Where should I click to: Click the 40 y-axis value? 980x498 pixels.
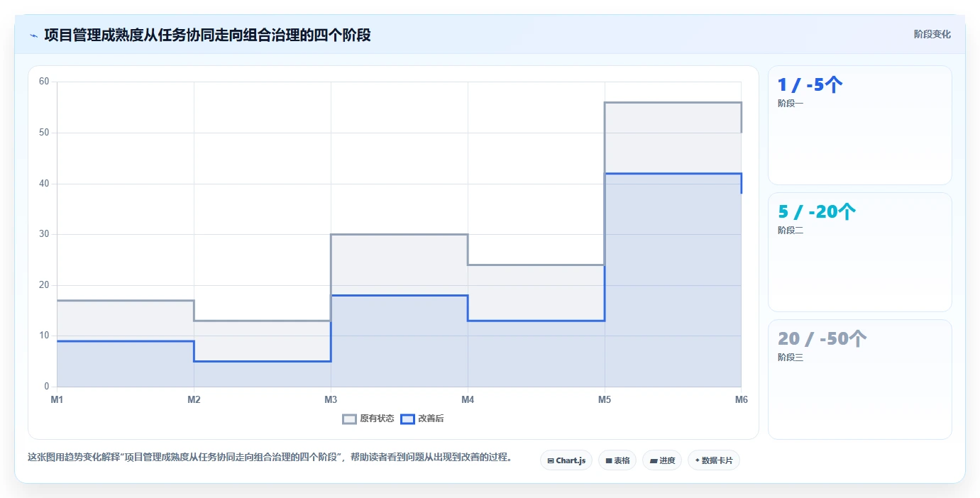pos(44,184)
